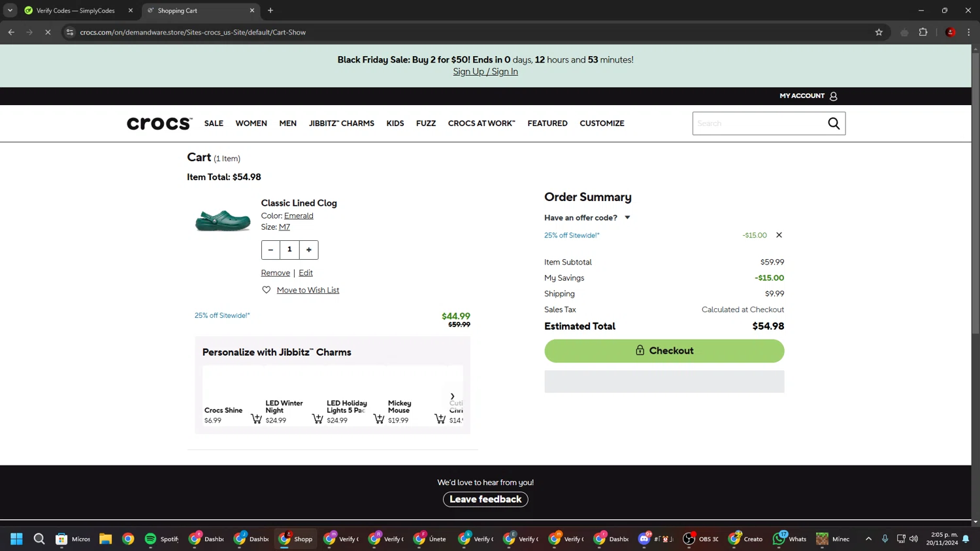The width and height of the screenshot is (980, 551).
Task: Show hidden system tray icons
Action: [868, 539]
